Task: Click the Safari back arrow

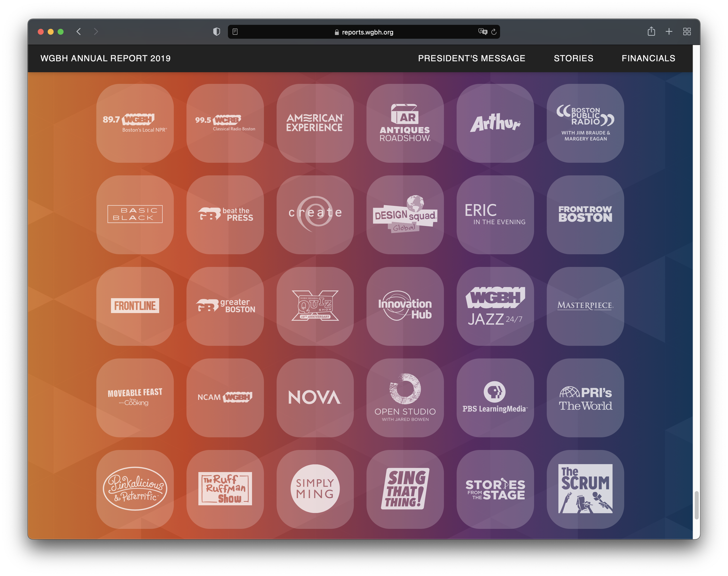Action: (x=79, y=32)
